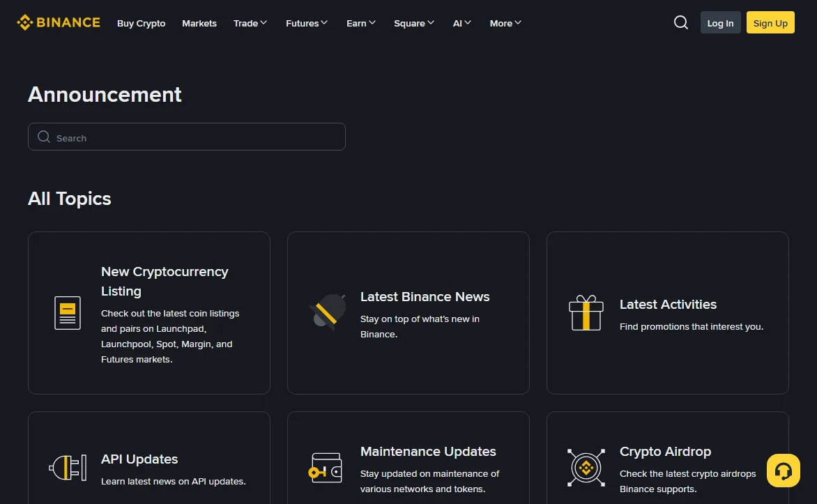Open New Cryptocurrency Listing topic title
Screen dimensions: 817x504
[x=165, y=282]
